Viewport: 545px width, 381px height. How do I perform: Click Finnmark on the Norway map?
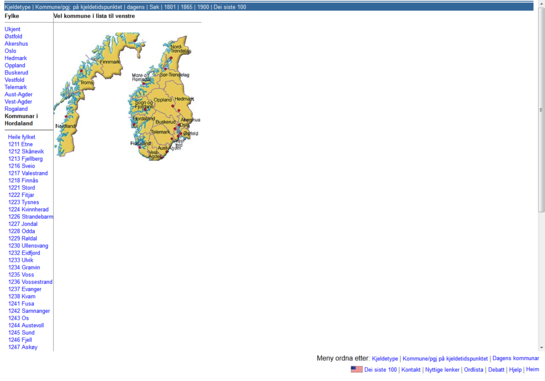tap(110, 62)
